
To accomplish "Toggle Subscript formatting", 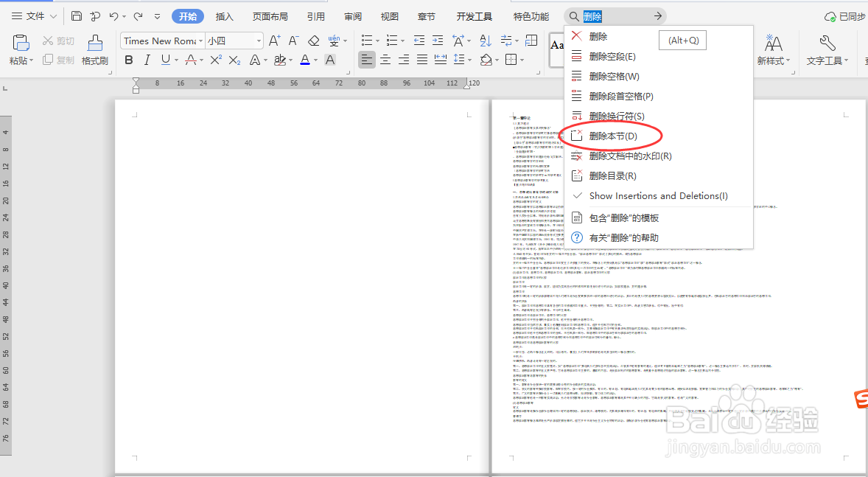I will pyautogui.click(x=234, y=60).
